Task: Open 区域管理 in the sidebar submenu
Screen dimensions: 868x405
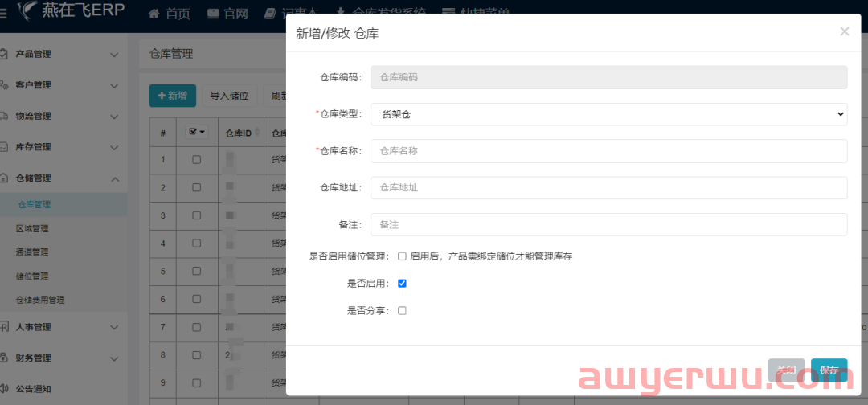Action: click(x=32, y=229)
